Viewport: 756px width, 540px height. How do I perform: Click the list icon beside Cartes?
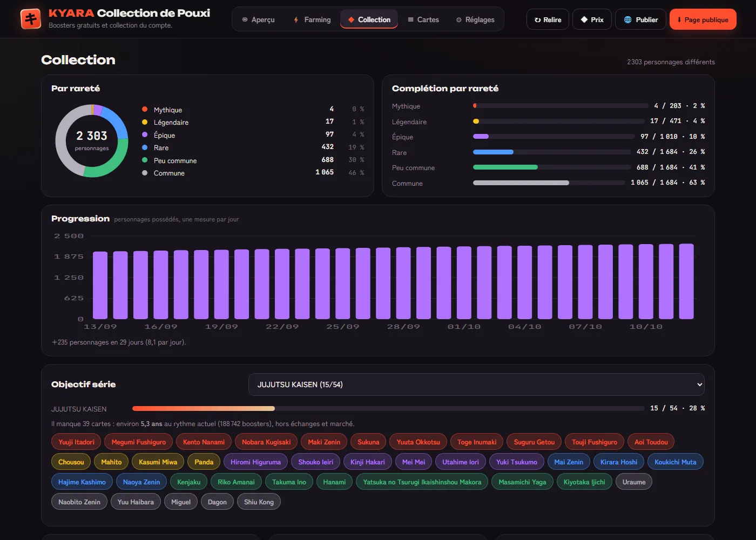click(410, 20)
